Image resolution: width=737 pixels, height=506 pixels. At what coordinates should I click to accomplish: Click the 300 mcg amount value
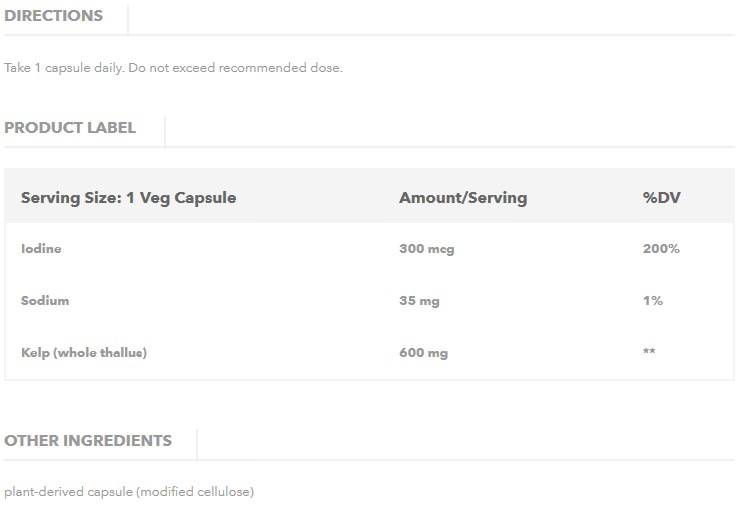click(426, 249)
